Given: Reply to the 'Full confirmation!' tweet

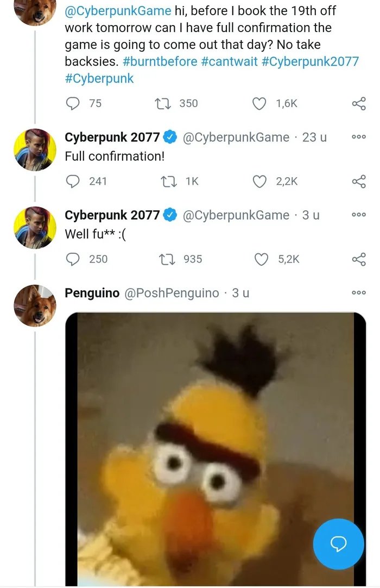Looking at the screenshot, I should click(73, 181).
